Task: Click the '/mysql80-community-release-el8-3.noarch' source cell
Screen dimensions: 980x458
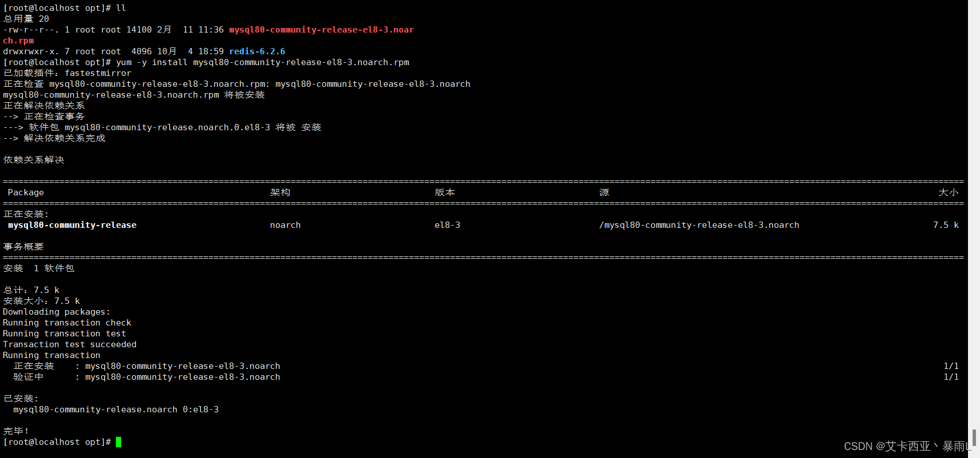Action: (699, 225)
